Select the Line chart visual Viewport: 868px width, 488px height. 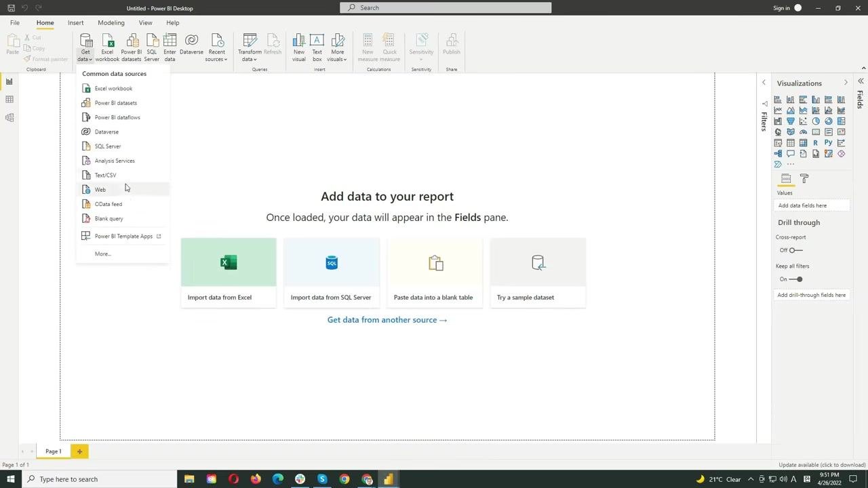coord(778,110)
